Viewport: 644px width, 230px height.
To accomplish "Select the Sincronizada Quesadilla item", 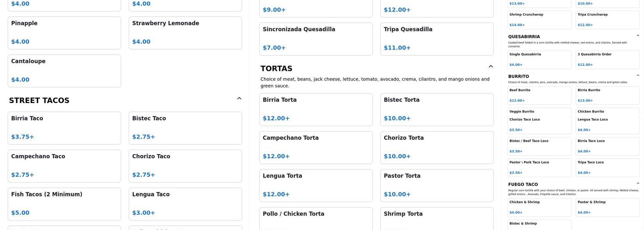I will tap(316, 39).
